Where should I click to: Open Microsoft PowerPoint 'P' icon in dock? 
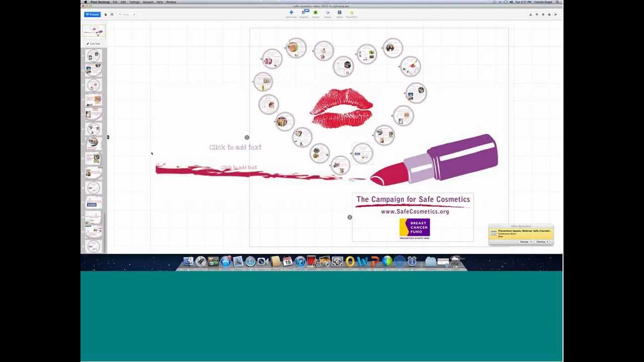375,261
